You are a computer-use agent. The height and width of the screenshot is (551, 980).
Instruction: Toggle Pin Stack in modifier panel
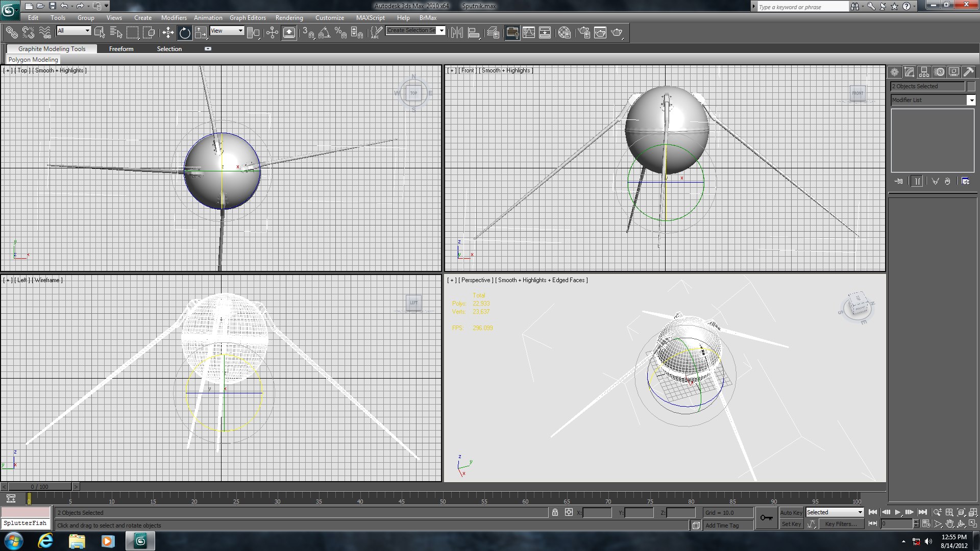click(x=898, y=182)
